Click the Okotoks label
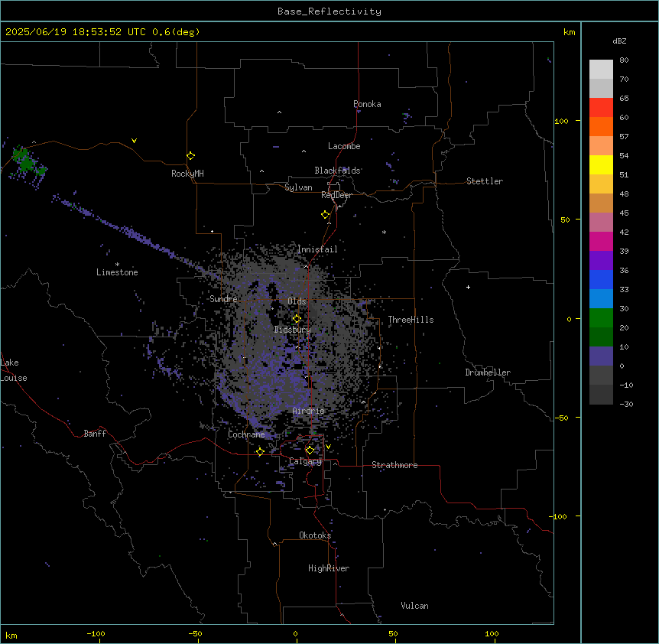Viewport: 659px width, 644px height. click(x=315, y=535)
